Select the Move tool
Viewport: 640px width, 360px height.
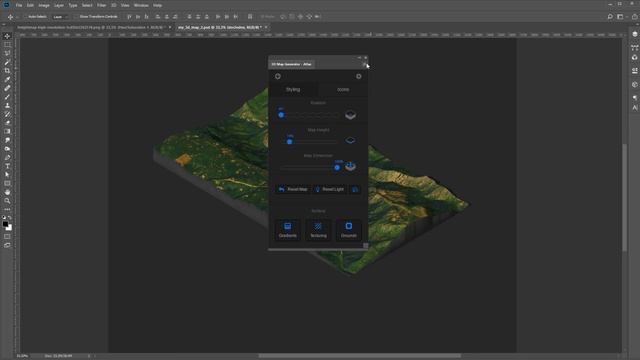(7, 36)
